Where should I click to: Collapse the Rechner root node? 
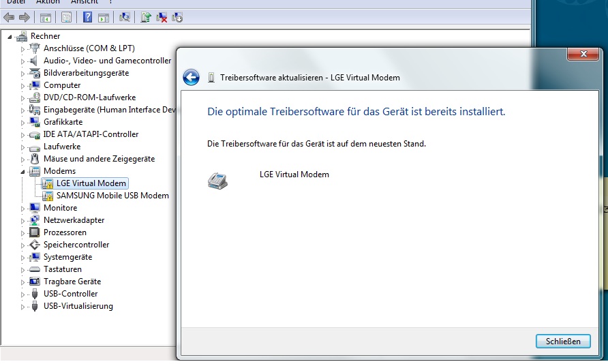[10, 37]
